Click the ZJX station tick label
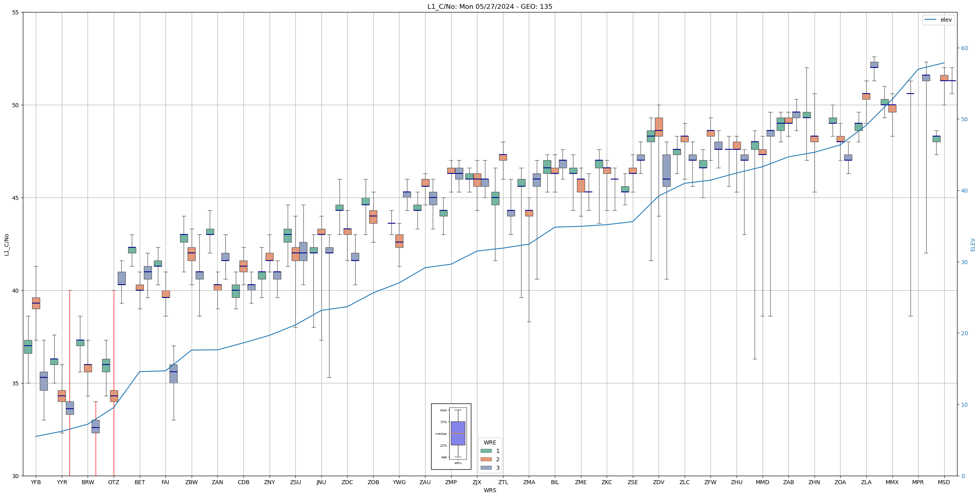This screenshot has width=980, height=497. 477,482
